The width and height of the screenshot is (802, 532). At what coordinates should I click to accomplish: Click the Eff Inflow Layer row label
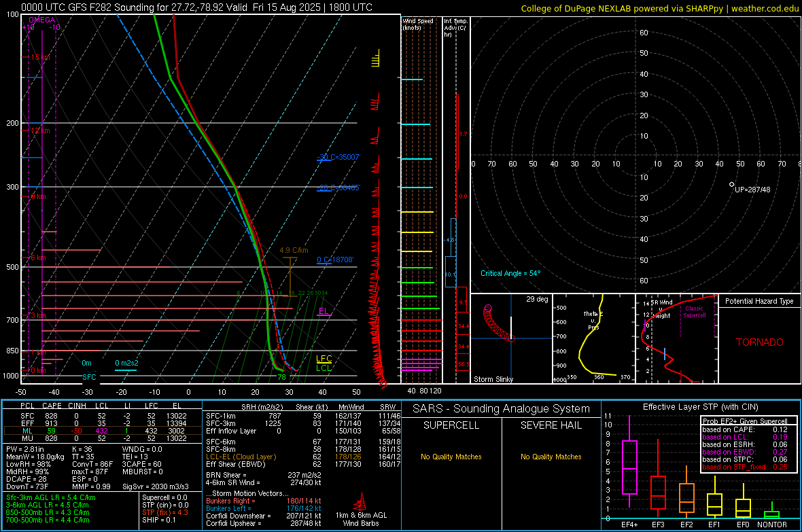pos(232,431)
